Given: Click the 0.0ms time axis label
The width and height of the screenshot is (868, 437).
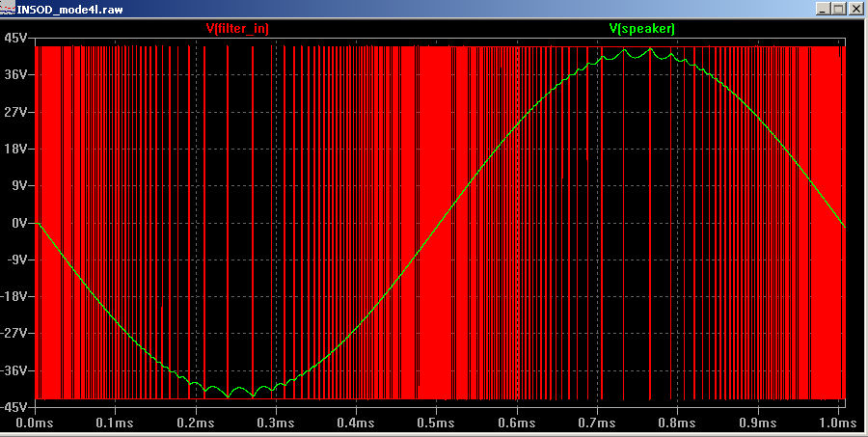Looking at the screenshot, I should point(35,423).
